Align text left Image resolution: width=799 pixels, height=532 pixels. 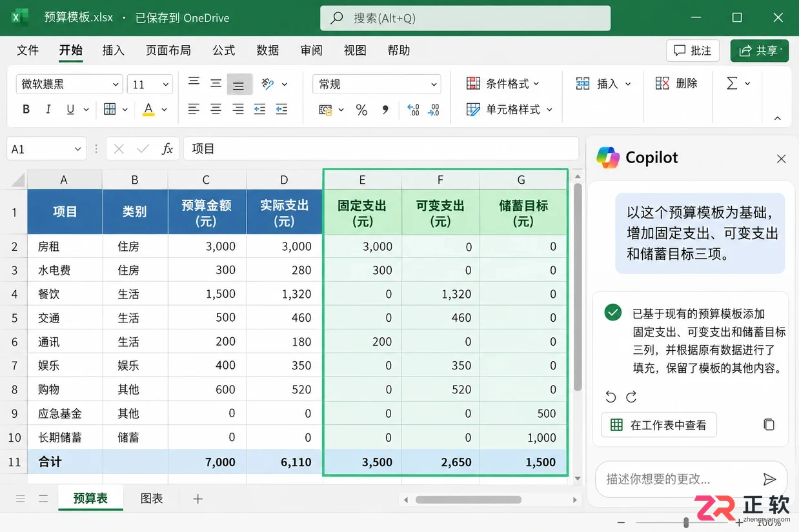point(194,110)
